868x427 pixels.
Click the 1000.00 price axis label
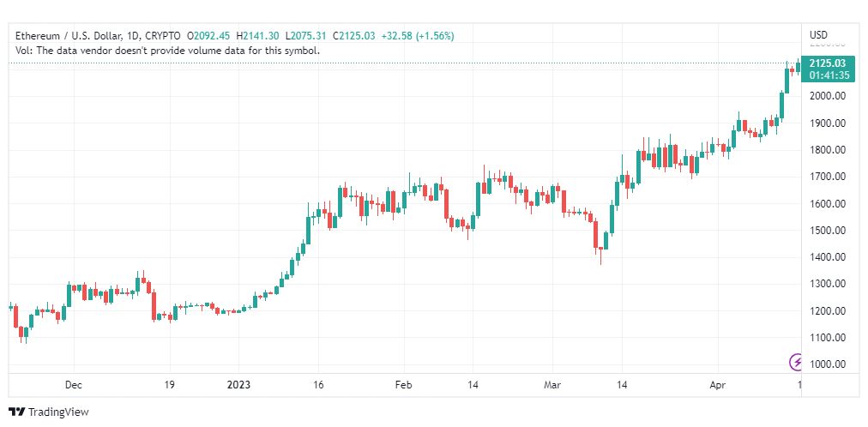click(x=827, y=364)
